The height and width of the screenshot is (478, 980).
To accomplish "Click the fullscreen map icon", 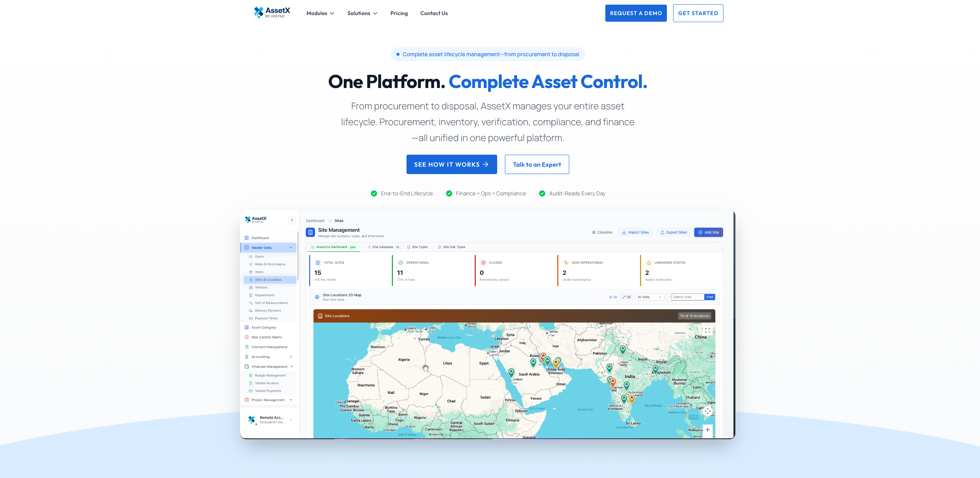I will [707, 330].
